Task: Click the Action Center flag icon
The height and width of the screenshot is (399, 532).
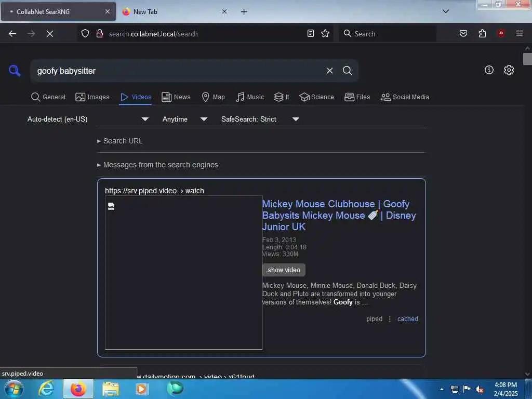Action: point(467,389)
